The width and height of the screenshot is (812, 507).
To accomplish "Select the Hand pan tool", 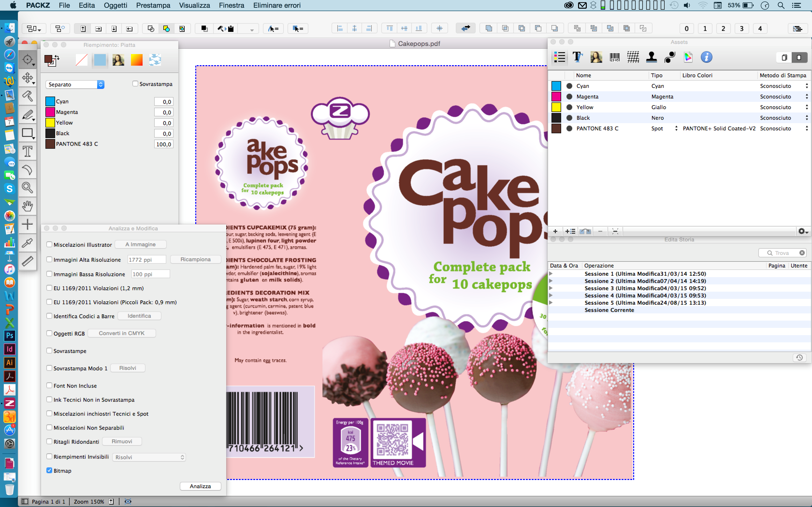I will [x=27, y=206].
